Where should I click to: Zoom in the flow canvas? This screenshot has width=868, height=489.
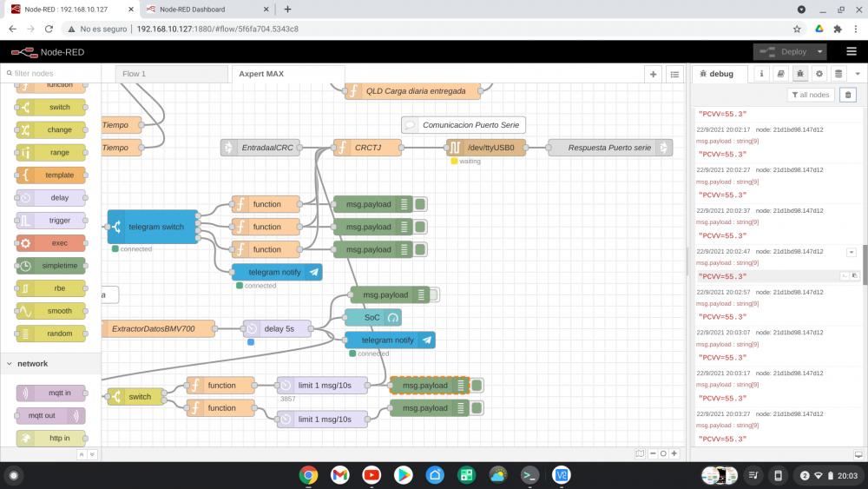tap(674, 453)
